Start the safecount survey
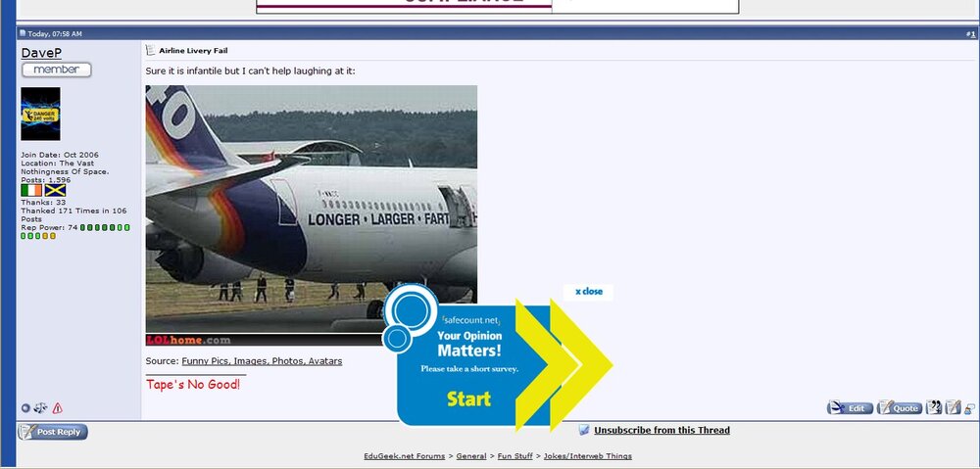The height and width of the screenshot is (469, 980). point(468,399)
